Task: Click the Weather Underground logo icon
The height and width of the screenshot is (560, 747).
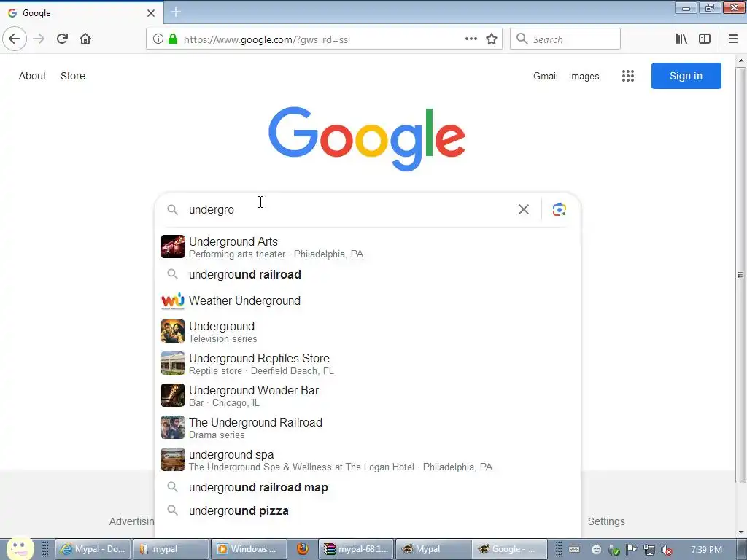Action: point(172,300)
